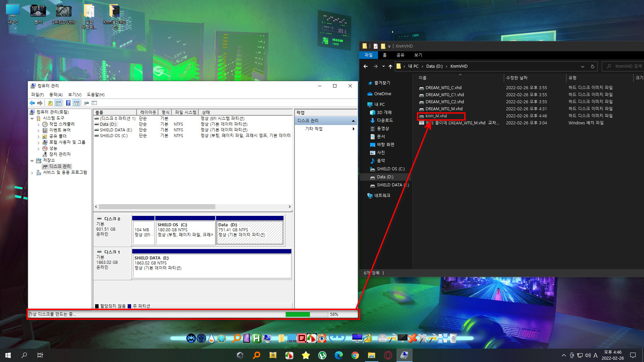Expand the 이벤트 뷰어 tree node

[x=38, y=130]
